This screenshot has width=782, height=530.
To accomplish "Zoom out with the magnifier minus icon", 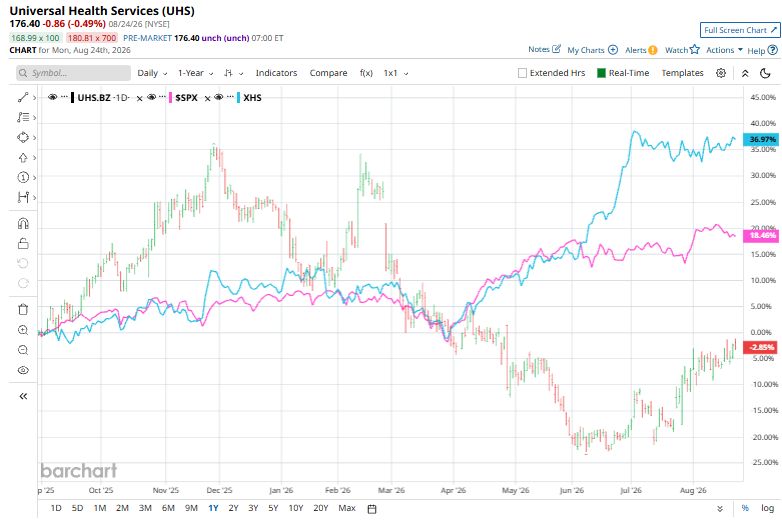I will tap(23, 350).
